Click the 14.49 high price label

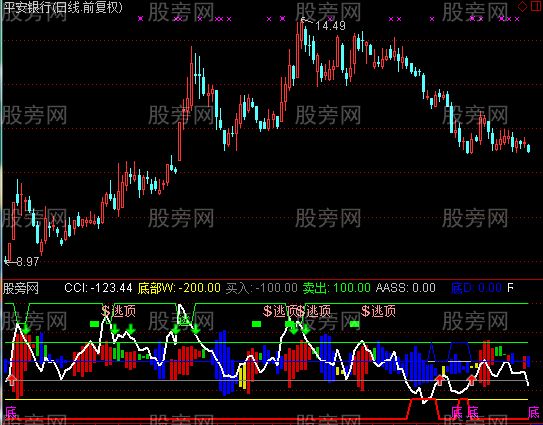click(x=330, y=26)
